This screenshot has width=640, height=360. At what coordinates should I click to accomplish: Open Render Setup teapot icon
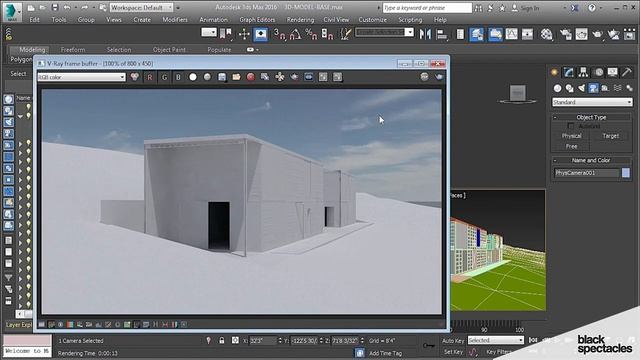click(x=566, y=34)
